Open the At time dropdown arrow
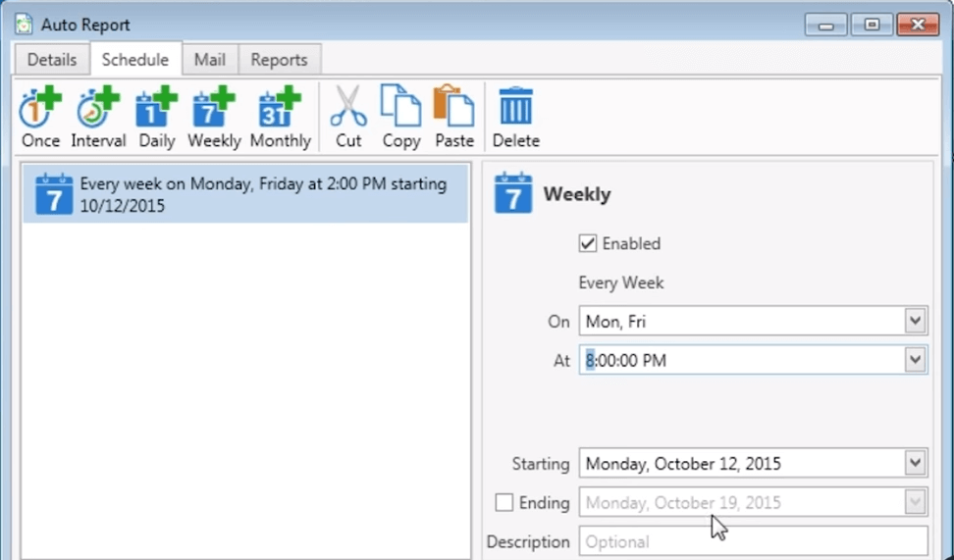 pos(915,360)
